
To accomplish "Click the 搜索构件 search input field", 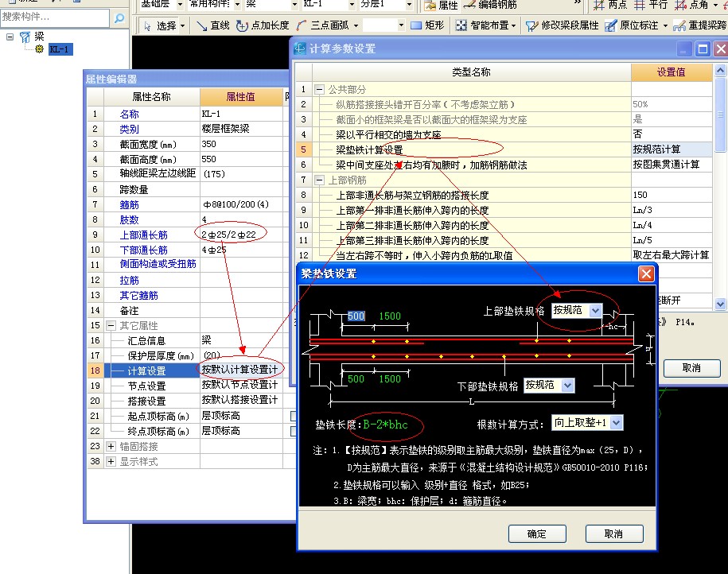I will coord(55,17).
